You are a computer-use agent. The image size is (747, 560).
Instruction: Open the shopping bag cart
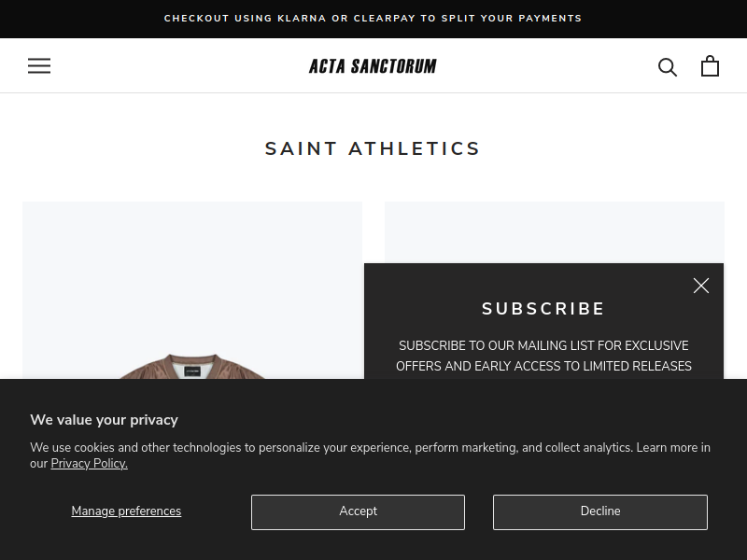(x=710, y=66)
